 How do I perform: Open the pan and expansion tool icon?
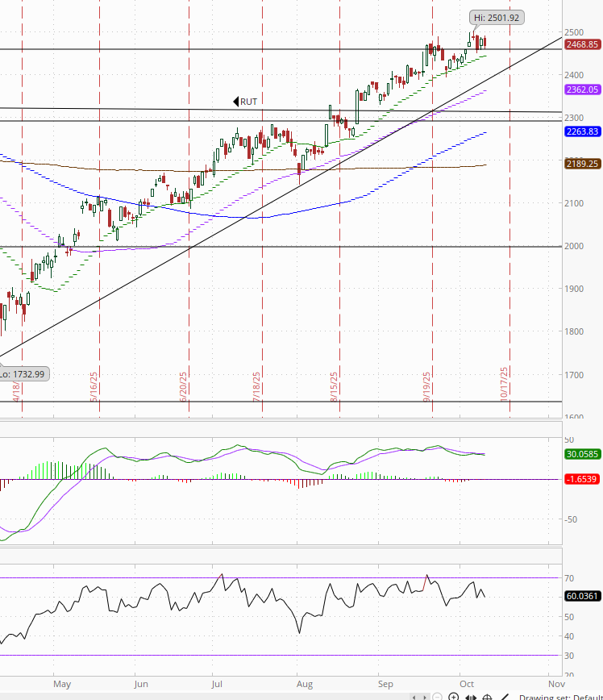(x=471, y=698)
